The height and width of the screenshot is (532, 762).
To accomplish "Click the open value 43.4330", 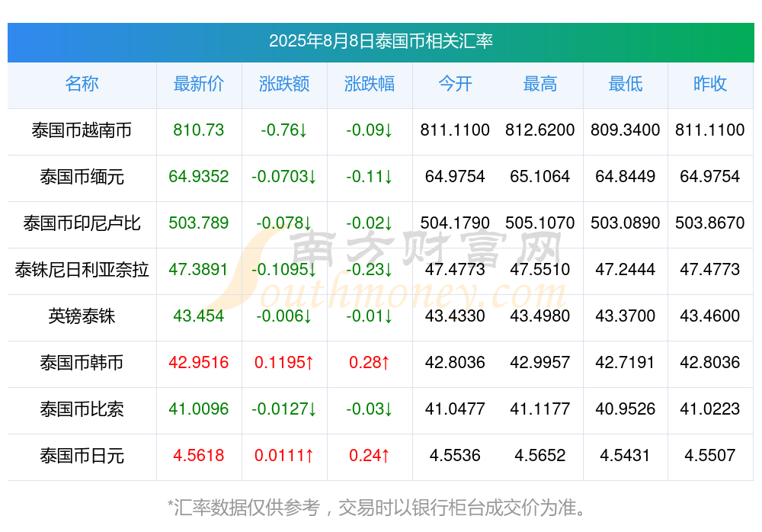I will (455, 316).
